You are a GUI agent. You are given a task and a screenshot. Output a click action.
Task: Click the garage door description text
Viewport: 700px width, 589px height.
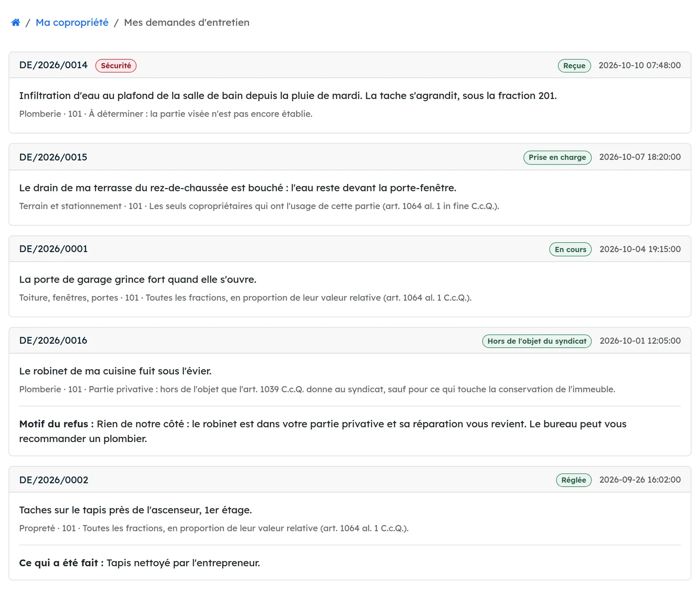coord(138,279)
